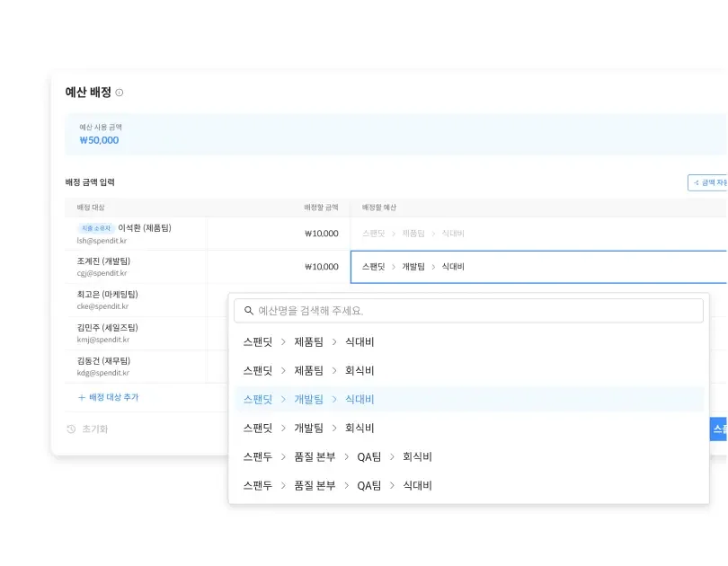Click the split icon on the 금액 자동 button
Viewport: 728px width, 566px height.
pos(698,181)
